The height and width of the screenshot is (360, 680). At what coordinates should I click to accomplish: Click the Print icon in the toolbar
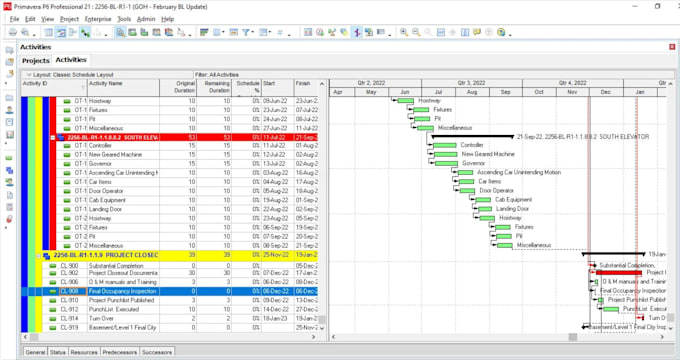click(x=13, y=33)
